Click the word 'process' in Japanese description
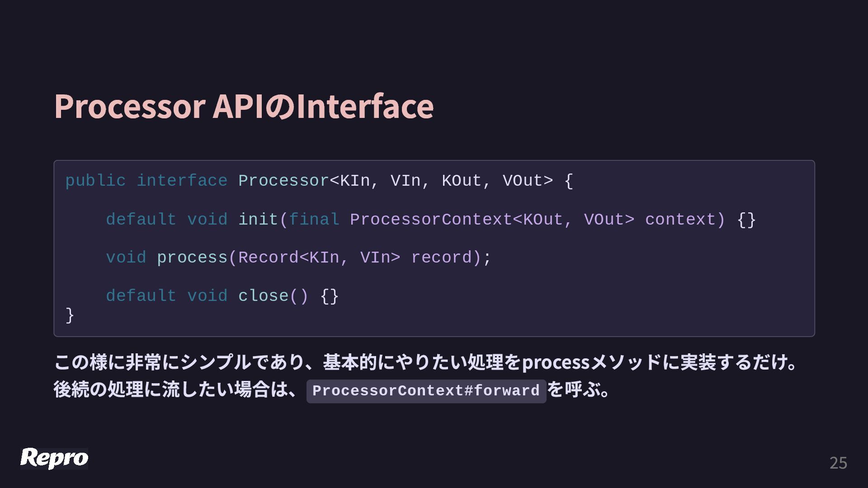 (x=556, y=363)
